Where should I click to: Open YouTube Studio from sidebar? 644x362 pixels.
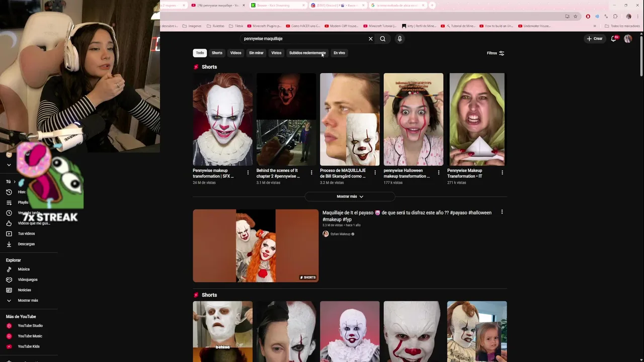[x=30, y=325]
